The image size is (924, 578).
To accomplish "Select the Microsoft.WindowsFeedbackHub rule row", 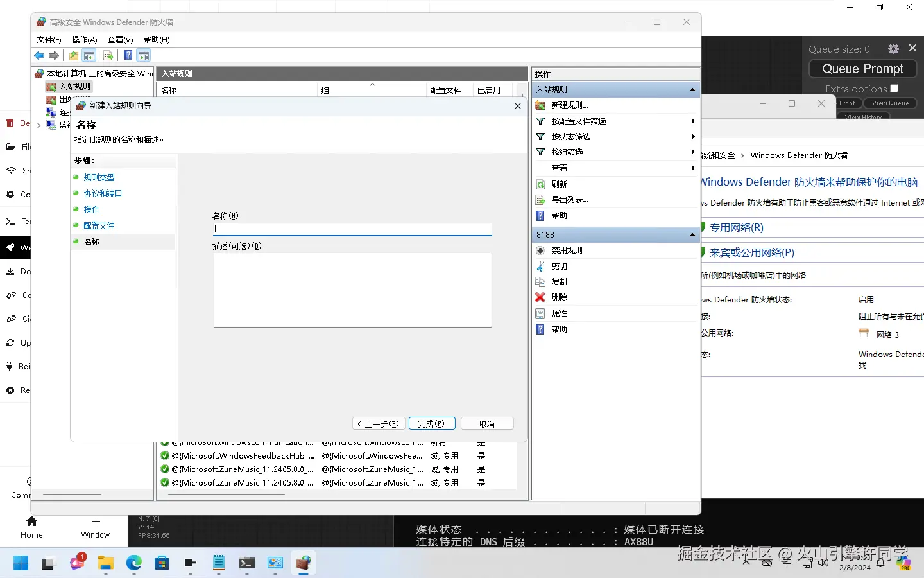I will tap(337, 456).
